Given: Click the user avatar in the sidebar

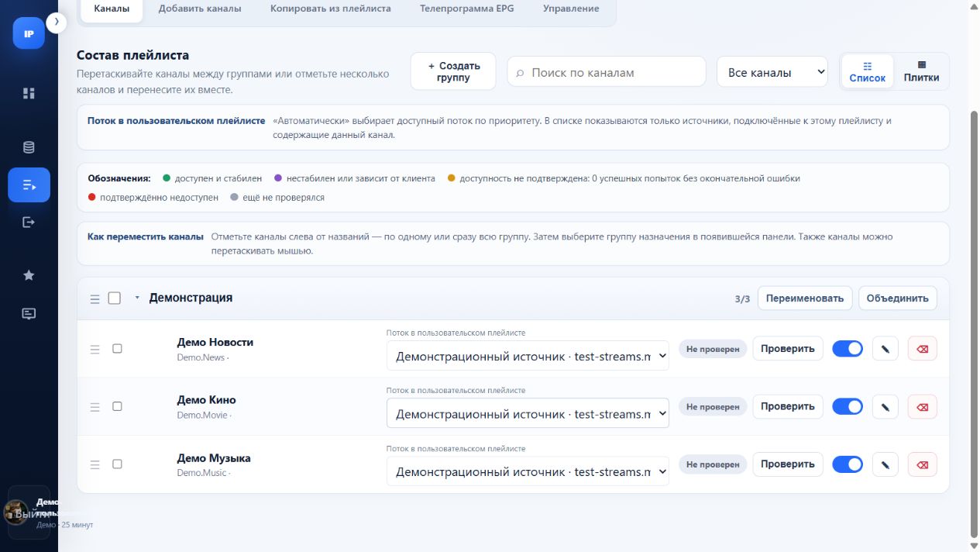Looking at the screenshot, I should point(15,512).
